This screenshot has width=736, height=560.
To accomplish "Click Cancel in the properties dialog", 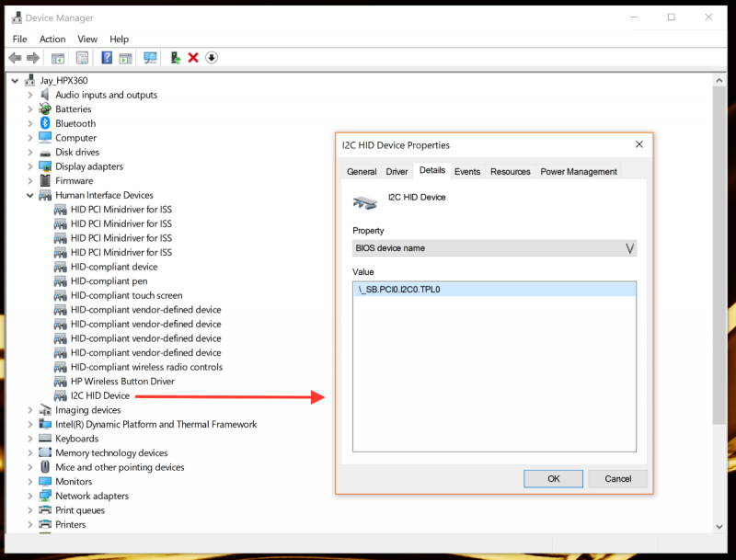I will pyautogui.click(x=617, y=479).
